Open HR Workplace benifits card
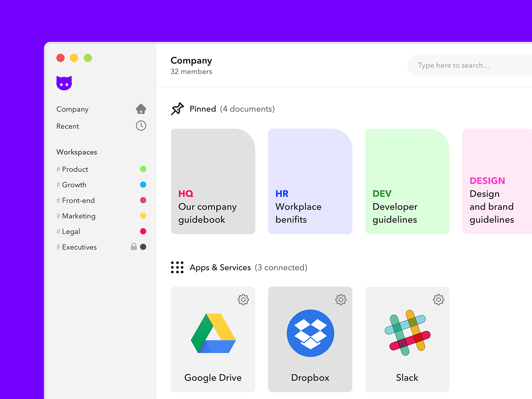The width and height of the screenshot is (532, 399). pos(310,181)
